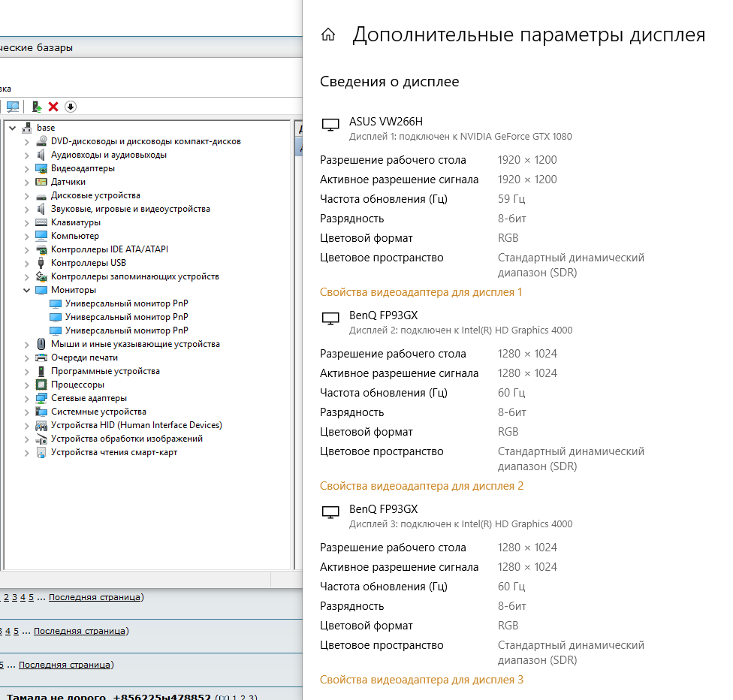
Task: Click the circled down-arrow disable device icon
Action: pos(71,107)
